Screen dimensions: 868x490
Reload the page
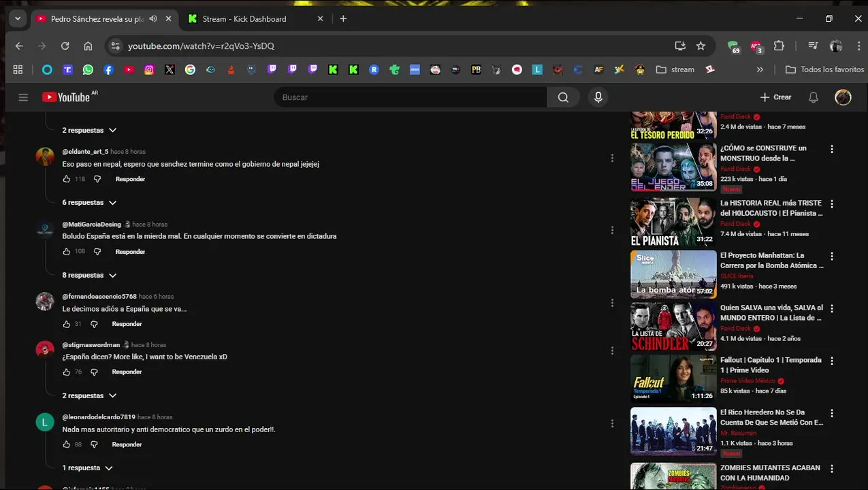pyautogui.click(x=65, y=46)
